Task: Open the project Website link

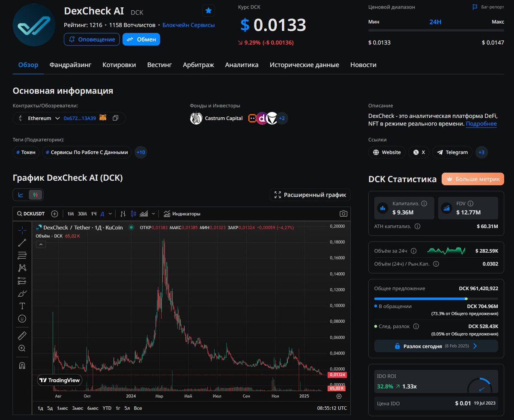Action: [x=387, y=152]
